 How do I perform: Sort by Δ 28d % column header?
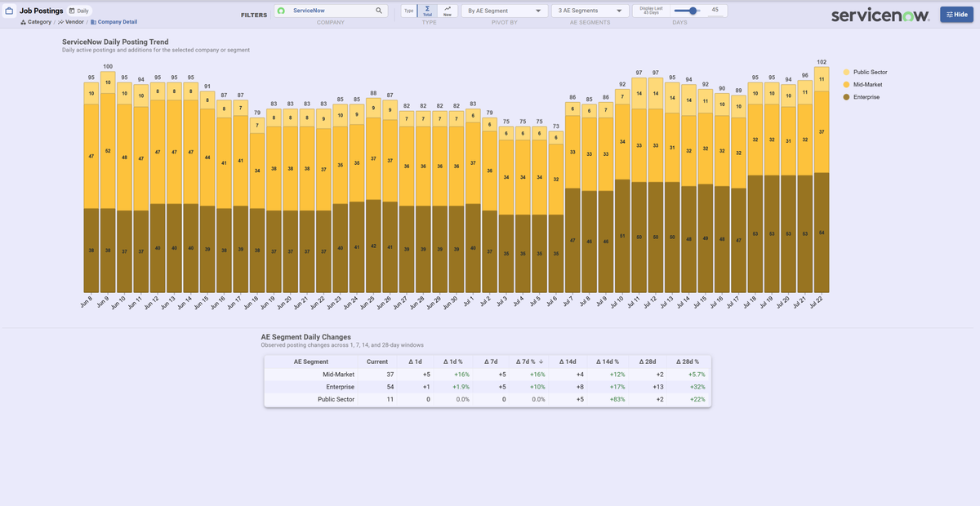(687, 362)
